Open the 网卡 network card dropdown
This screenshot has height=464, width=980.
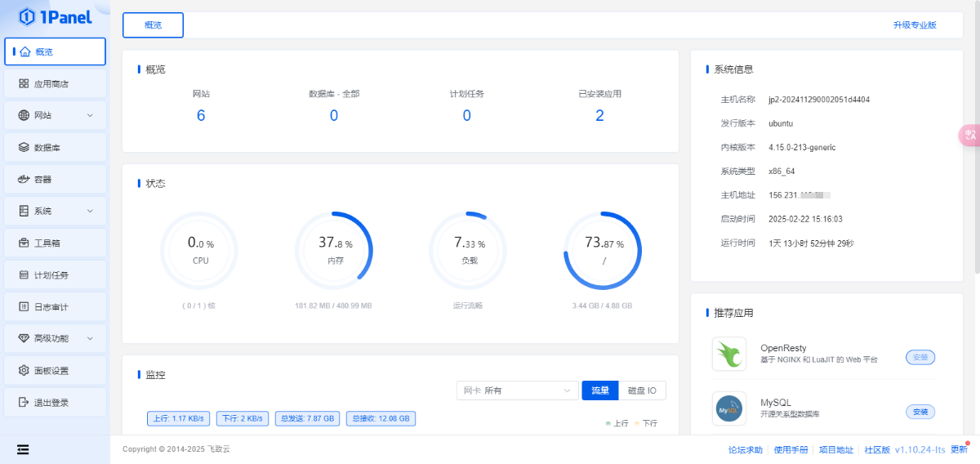coord(517,390)
